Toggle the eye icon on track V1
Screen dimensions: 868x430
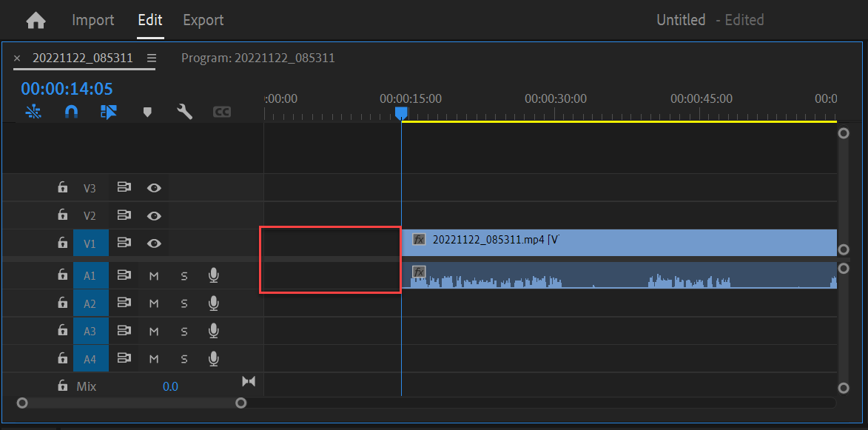[x=154, y=243]
